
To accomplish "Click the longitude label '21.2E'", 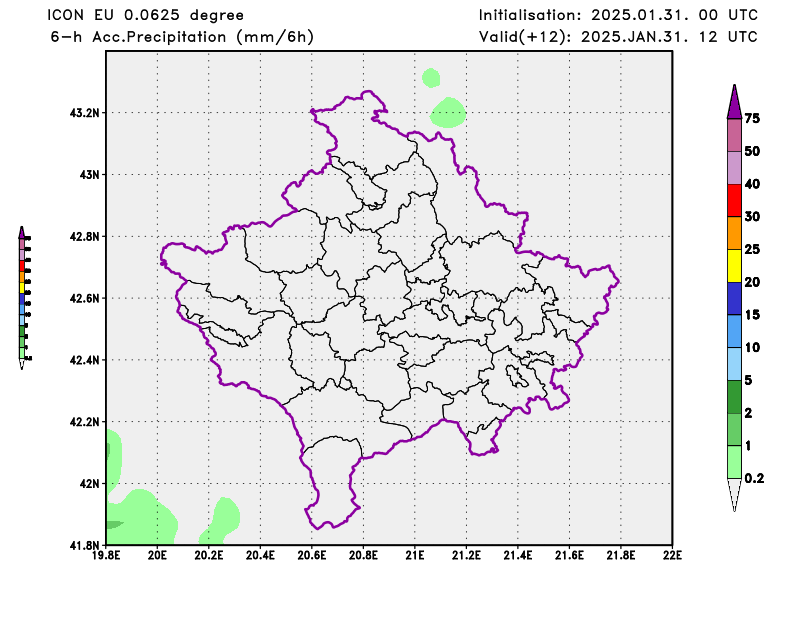I will click(x=467, y=555).
